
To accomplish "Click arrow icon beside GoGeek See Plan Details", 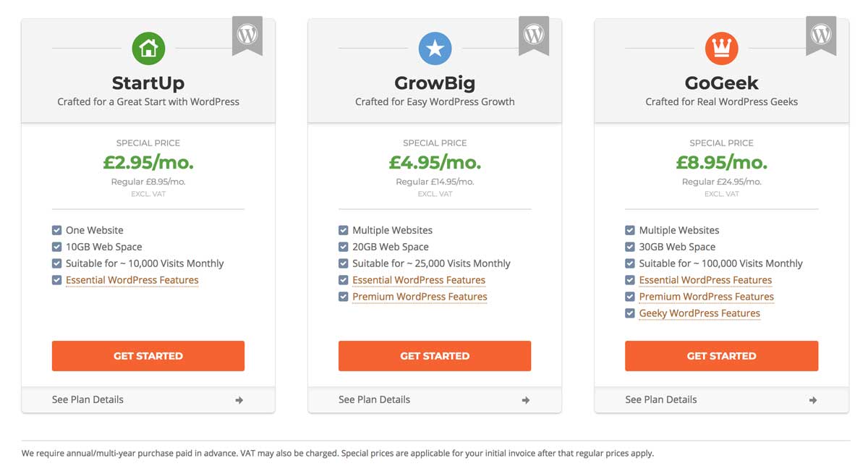I will (x=813, y=400).
